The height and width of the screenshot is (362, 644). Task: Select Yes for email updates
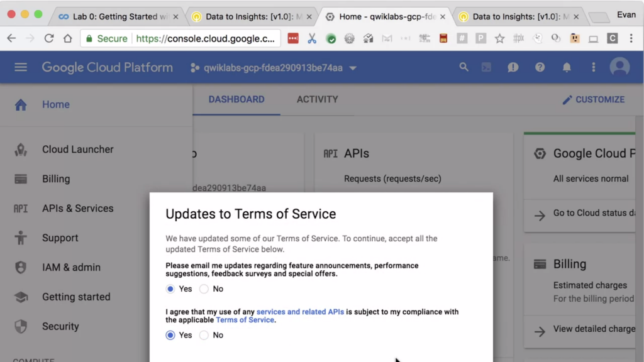[170, 289]
